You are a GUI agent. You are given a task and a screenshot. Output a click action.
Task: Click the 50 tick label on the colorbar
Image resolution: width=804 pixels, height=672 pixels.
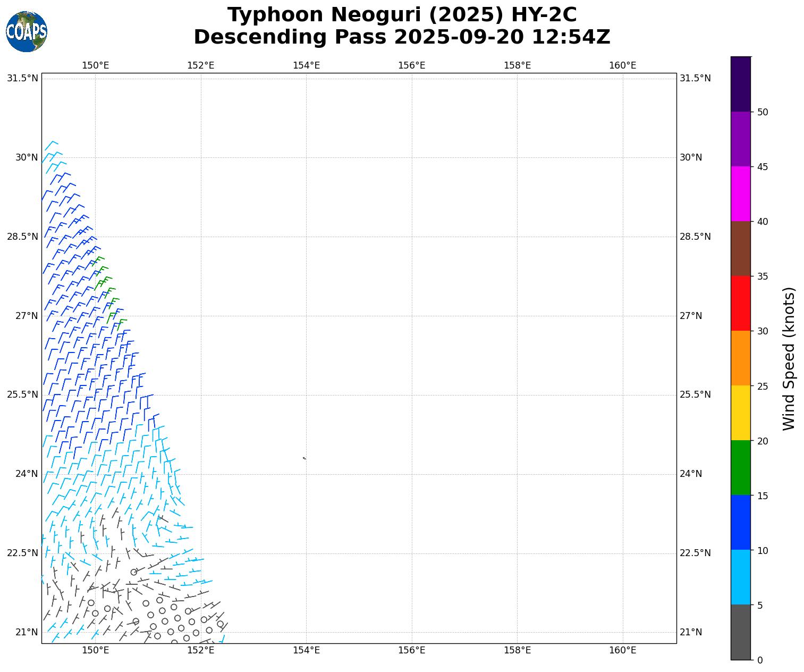762,112
